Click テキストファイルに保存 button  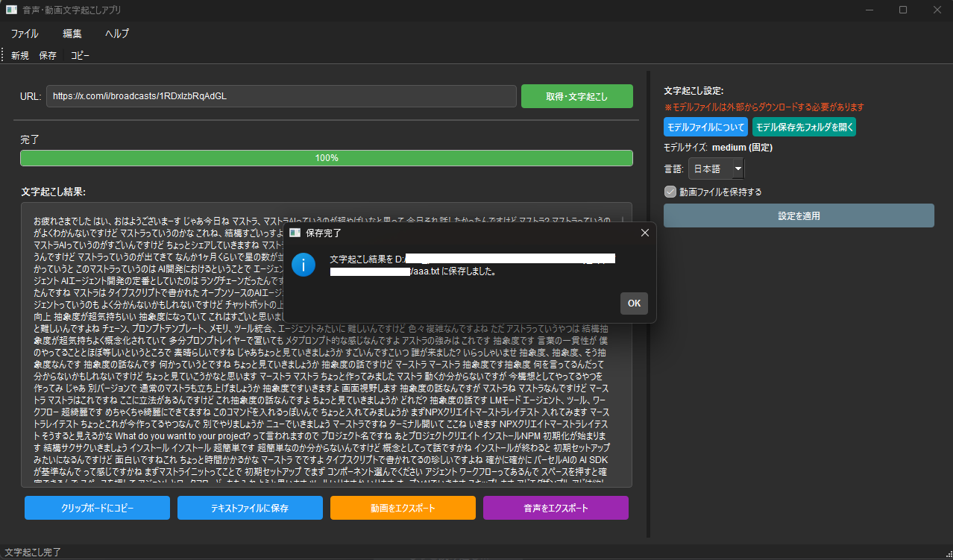(250, 509)
